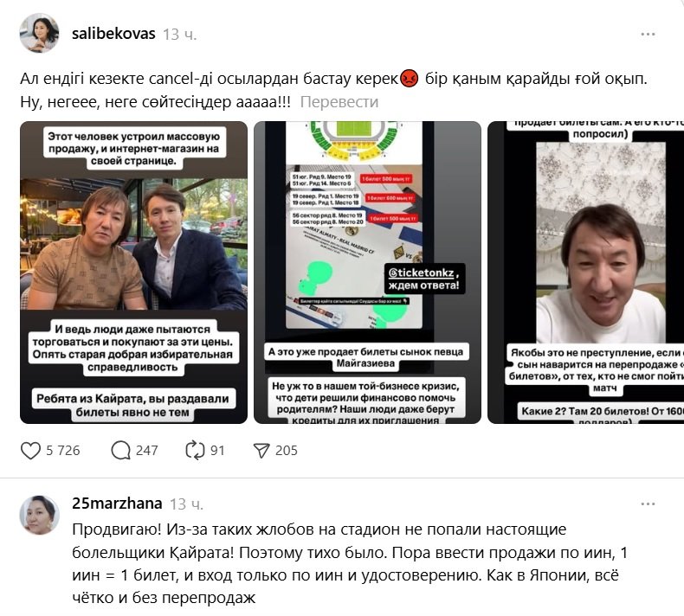Repost using the circular arrows icon

coord(195,451)
